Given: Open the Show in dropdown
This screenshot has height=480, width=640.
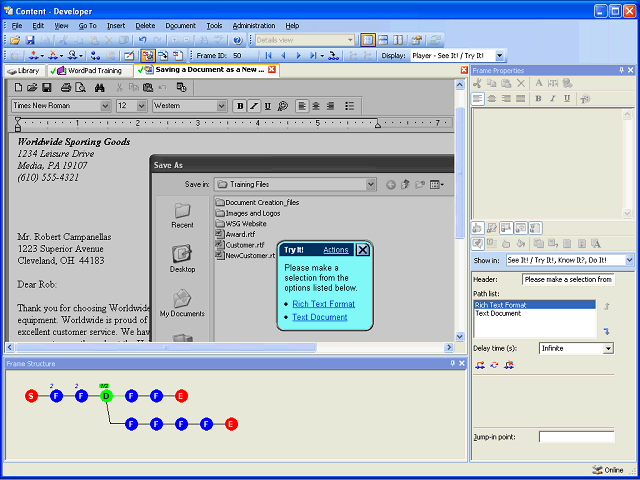Looking at the screenshot, I should click(x=629, y=260).
